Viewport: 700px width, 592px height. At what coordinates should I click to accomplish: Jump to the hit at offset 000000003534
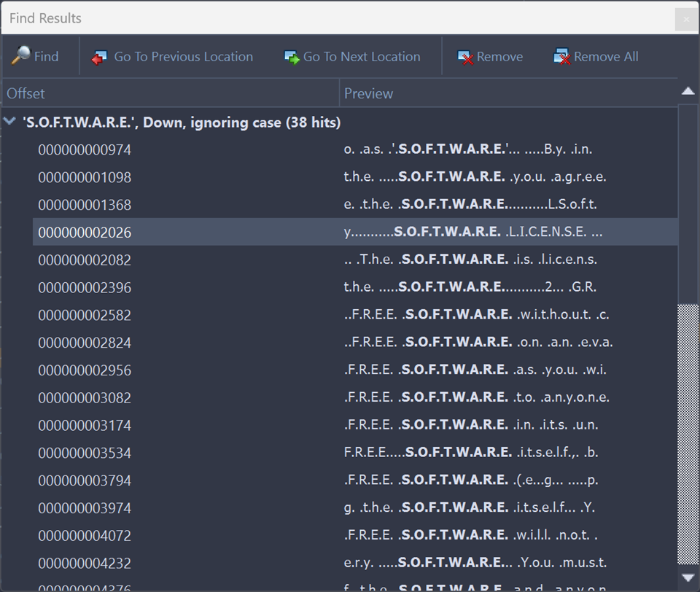pyautogui.click(x=85, y=453)
